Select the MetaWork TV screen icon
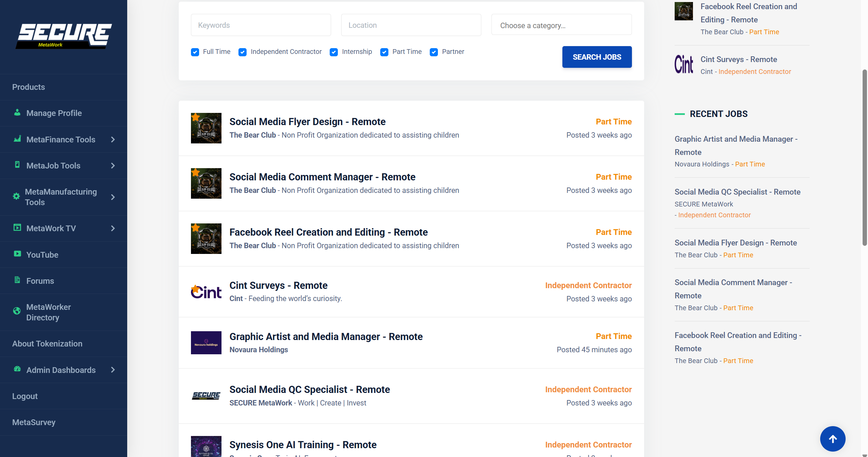Viewport: 868px width, 457px height. [x=17, y=228]
